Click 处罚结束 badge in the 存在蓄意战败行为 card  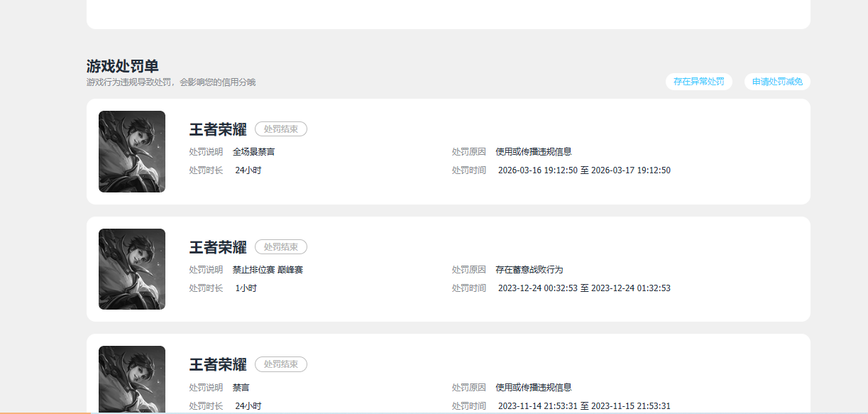point(281,247)
